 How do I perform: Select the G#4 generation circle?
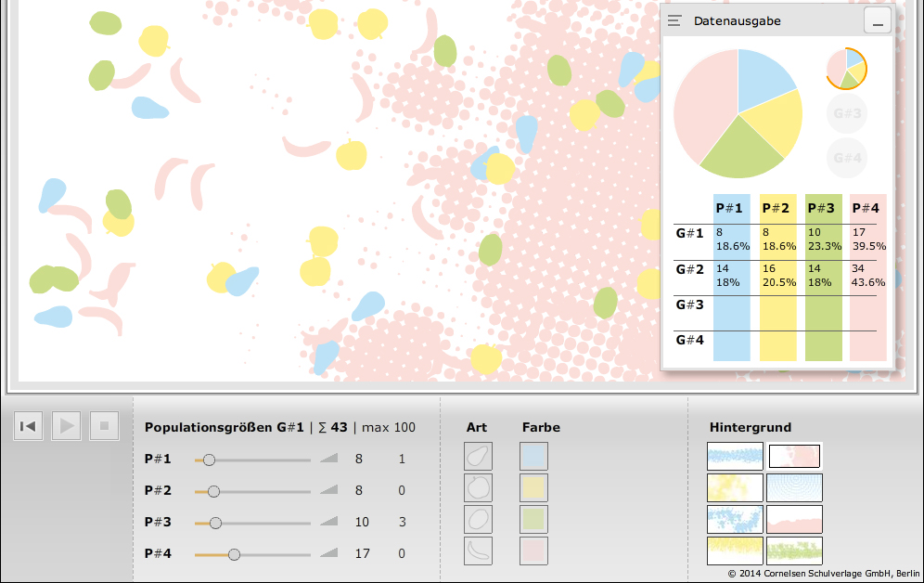tap(846, 157)
